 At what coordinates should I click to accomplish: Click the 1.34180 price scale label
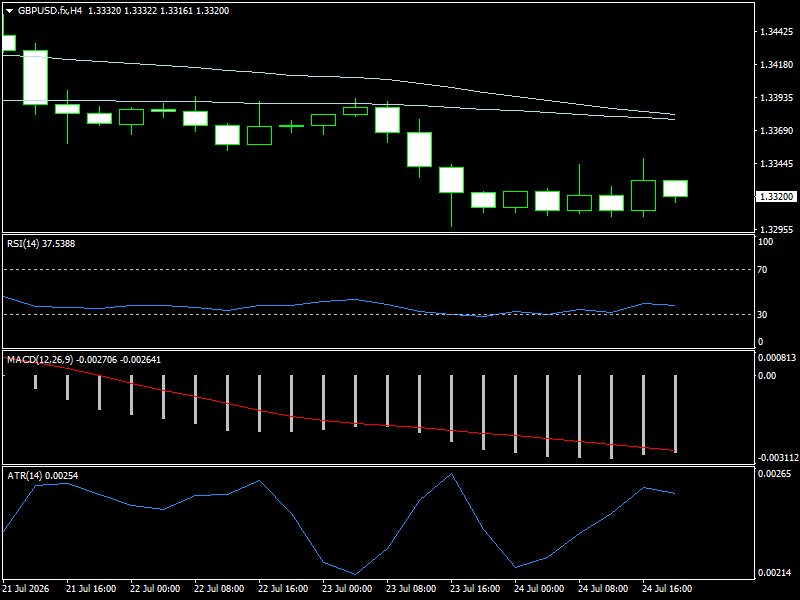[777, 64]
